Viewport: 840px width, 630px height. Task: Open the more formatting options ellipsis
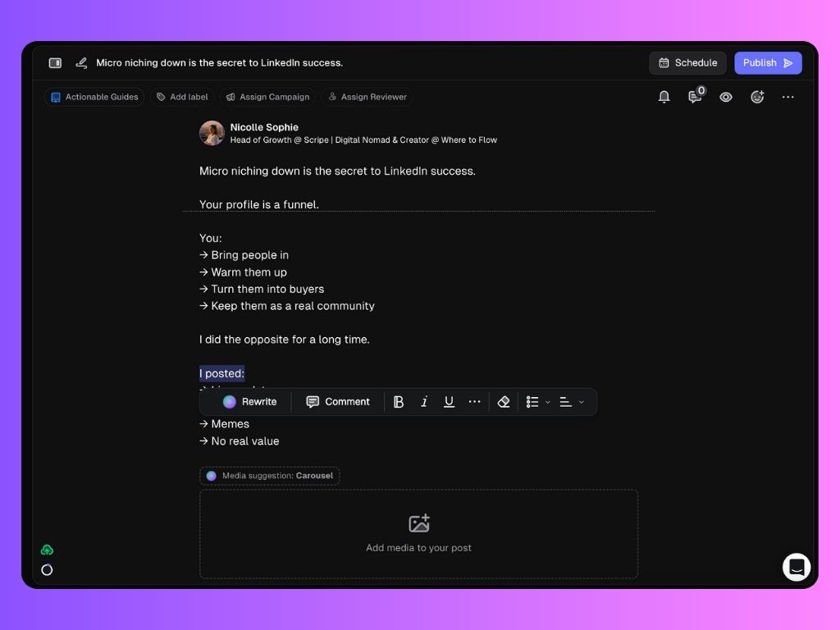[x=474, y=402]
